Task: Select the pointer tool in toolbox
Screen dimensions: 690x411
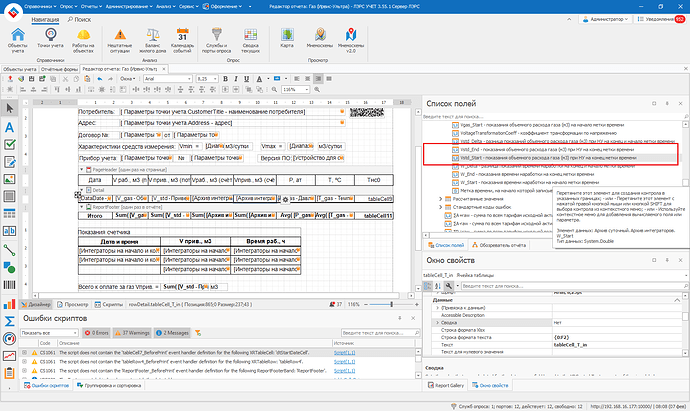Action: pyautogui.click(x=9, y=109)
